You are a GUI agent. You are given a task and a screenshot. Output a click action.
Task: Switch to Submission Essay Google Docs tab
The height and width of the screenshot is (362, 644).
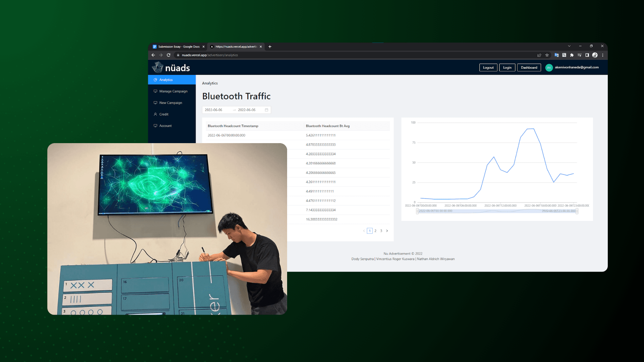(x=178, y=47)
